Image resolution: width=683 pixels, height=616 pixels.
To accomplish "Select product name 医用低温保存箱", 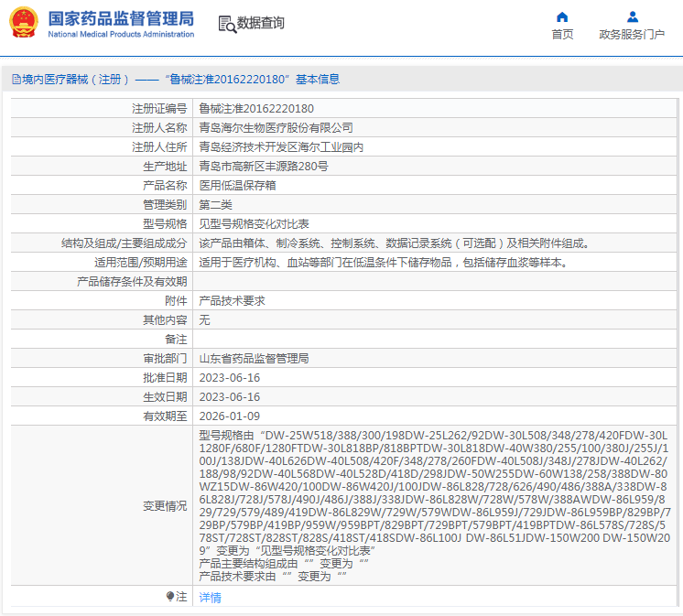I will point(237,186).
